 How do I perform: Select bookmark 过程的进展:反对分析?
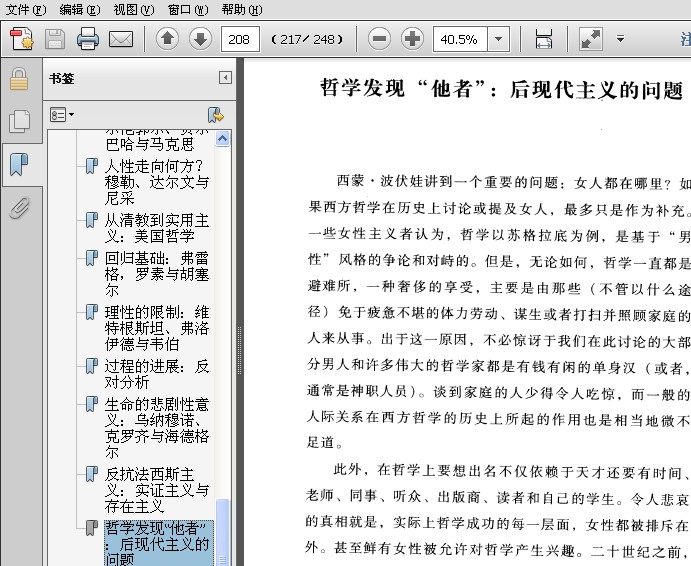tap(156, 374)
